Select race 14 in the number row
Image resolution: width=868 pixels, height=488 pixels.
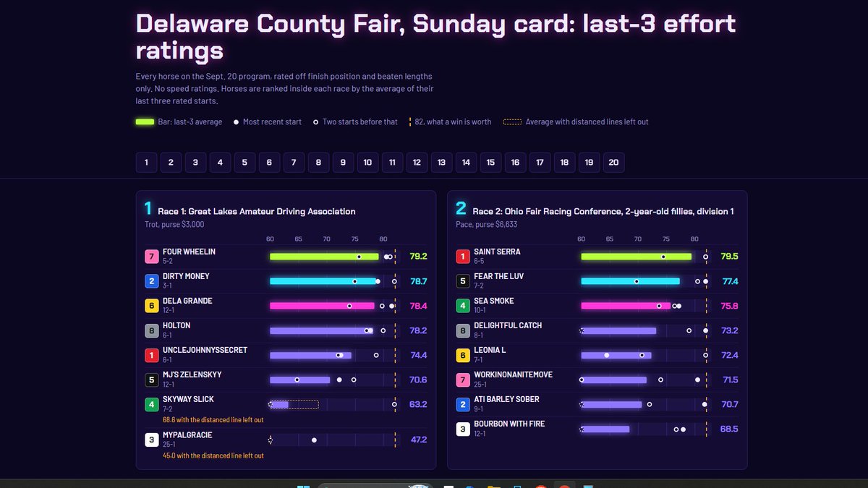coord(466,163)
